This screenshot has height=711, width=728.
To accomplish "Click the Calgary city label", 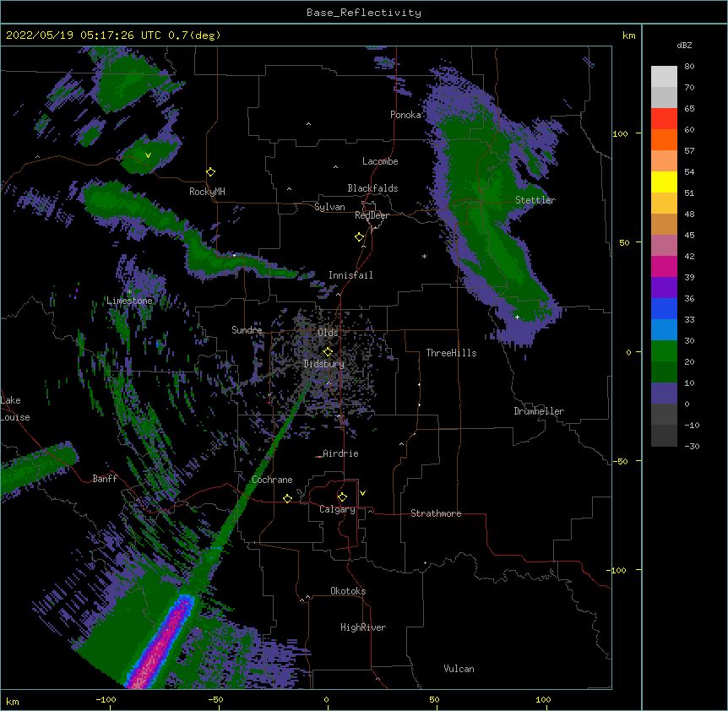I will pyautogui.click(x=337, y=509).
